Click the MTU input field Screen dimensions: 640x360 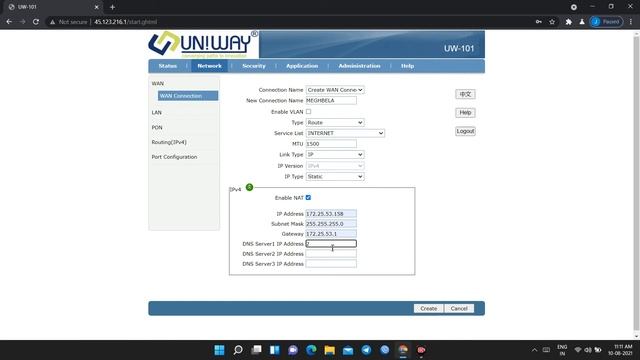pyautogui.click(x=331, y=144)
